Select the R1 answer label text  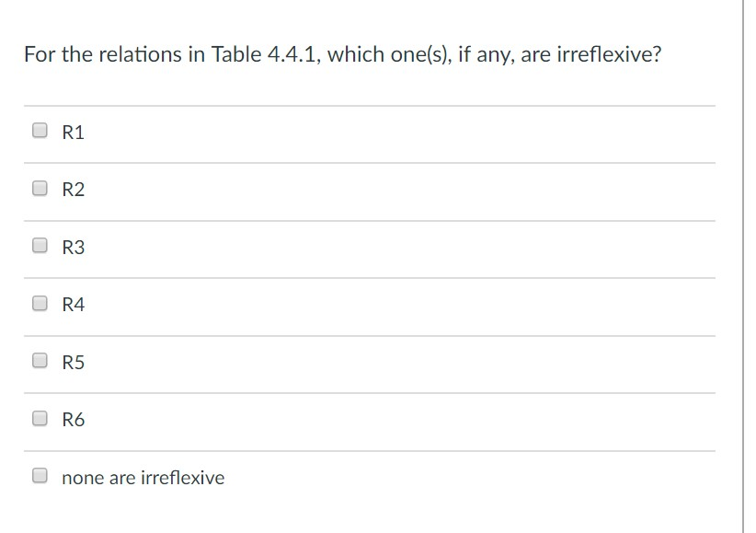pyautogui.click(x=72, y=132)
